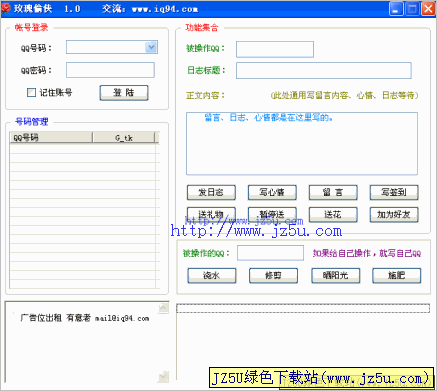
Task: Click the 加为好友 button
Action: click(x=394, y=214)
